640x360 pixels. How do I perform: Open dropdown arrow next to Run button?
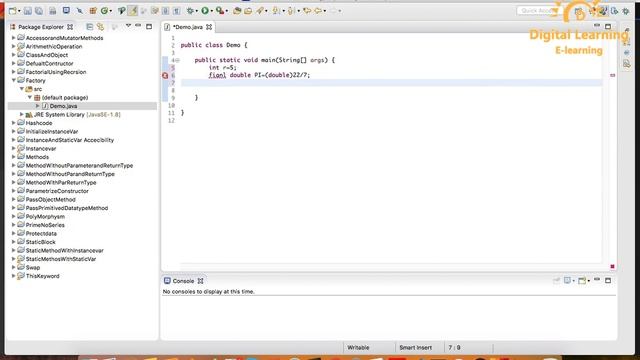211,11
